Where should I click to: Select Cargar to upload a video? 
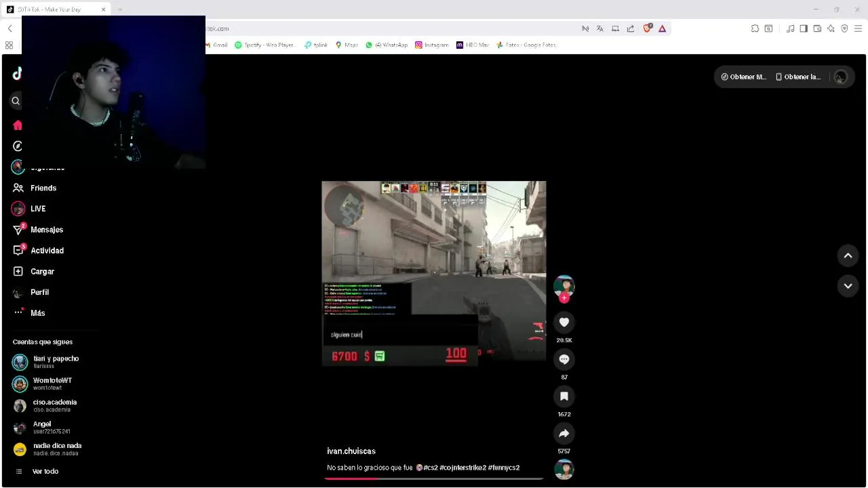click(x=42, y=272)
